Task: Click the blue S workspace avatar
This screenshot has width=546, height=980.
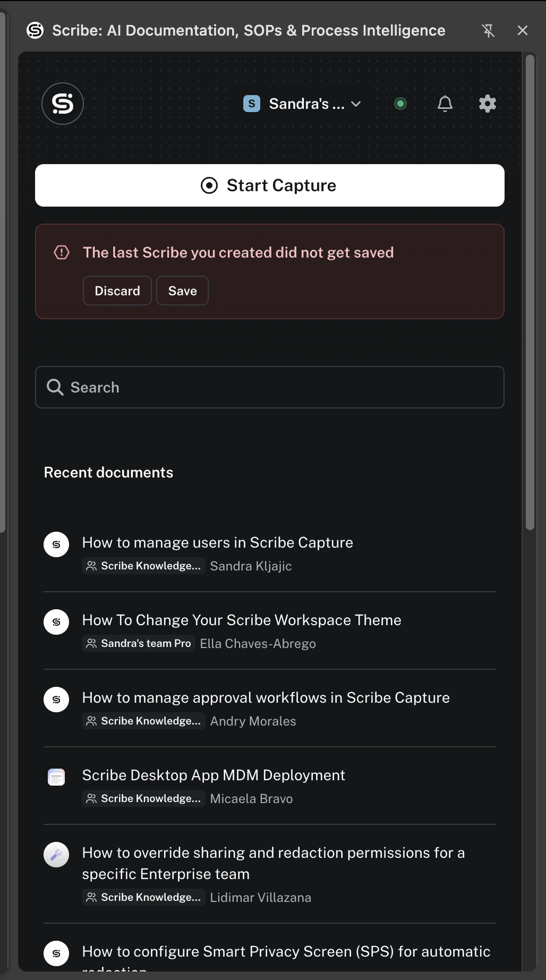Action: (252, 104)
